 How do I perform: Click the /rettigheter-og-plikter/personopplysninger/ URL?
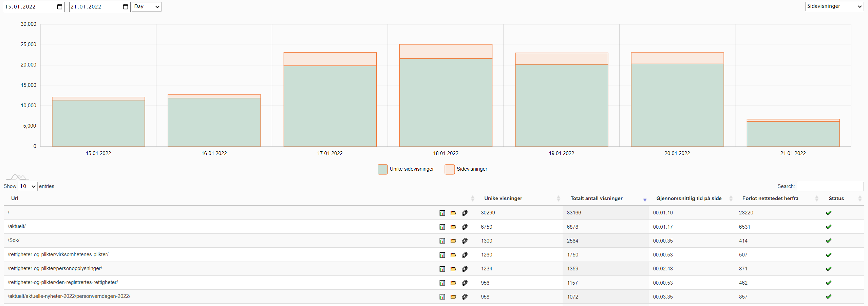click(55, 268)
